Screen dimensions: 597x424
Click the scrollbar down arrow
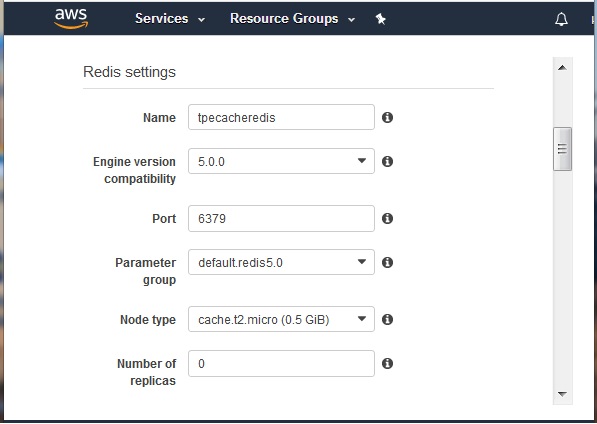tap(562, 394)
